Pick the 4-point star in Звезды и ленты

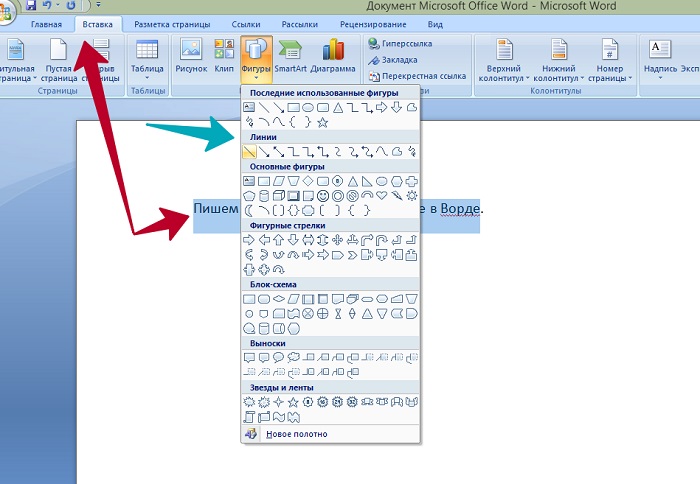(279, 402)
